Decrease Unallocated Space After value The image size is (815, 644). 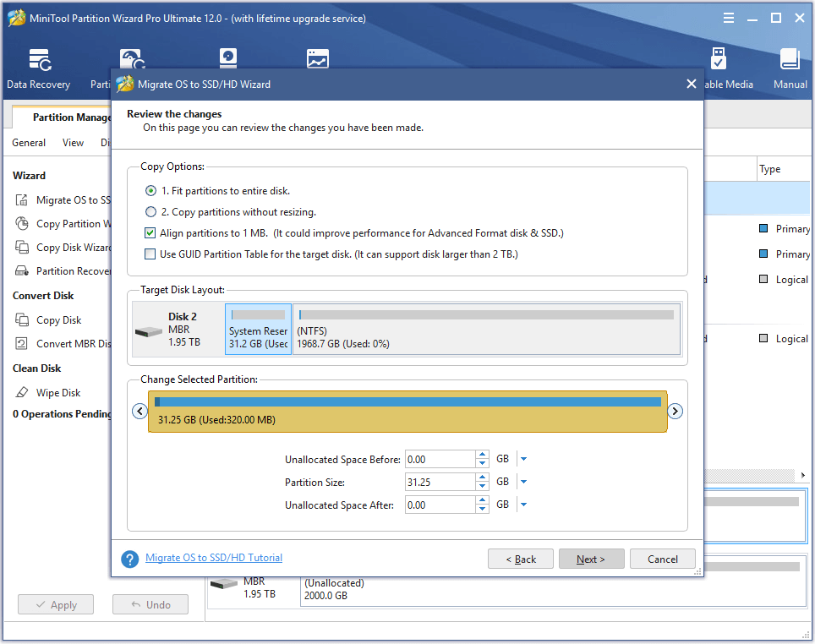click(x=483, y=508)
